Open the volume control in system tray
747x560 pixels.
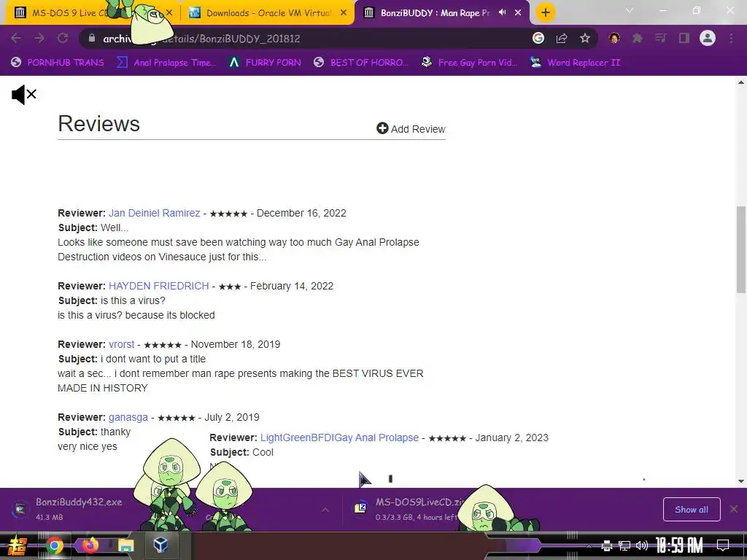click(642, 545)
